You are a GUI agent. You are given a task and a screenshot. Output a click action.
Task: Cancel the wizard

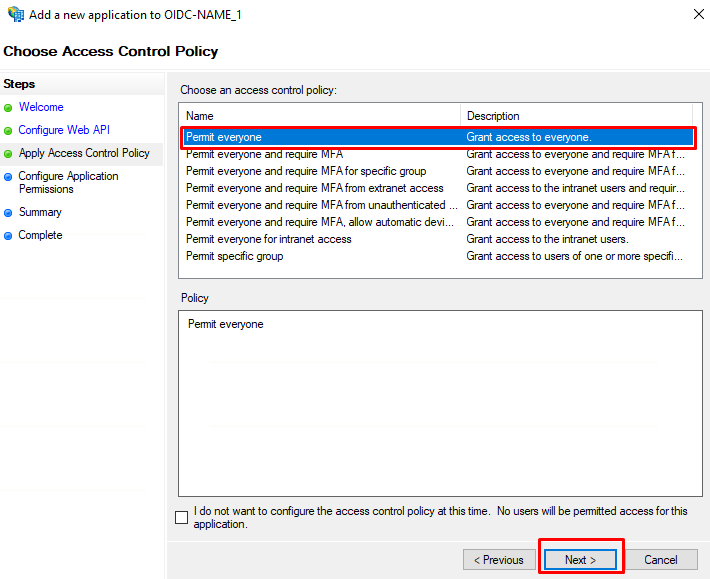pos(661,560)
